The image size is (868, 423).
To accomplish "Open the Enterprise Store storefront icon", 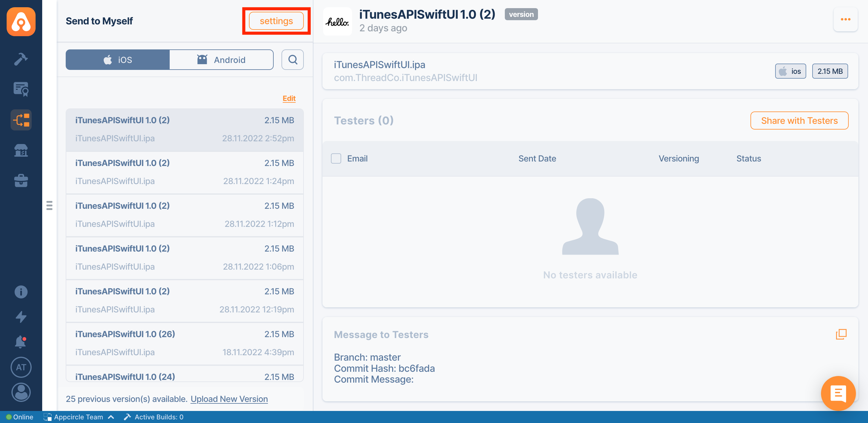I will 21,150.
